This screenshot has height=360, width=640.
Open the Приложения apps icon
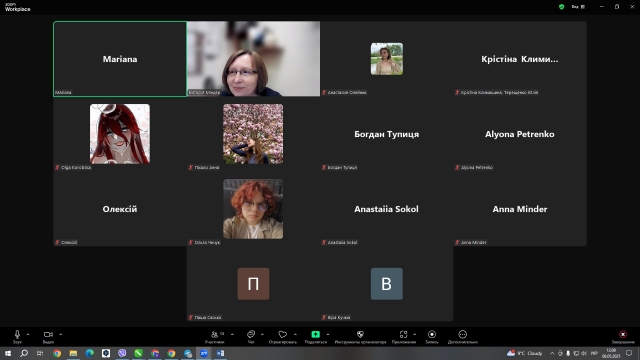(404, 337)
